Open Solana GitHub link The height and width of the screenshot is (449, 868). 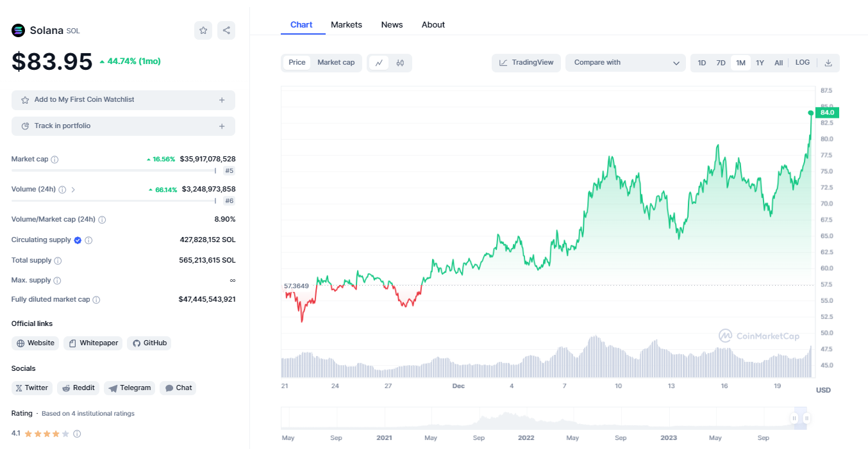tap(149, 343)
